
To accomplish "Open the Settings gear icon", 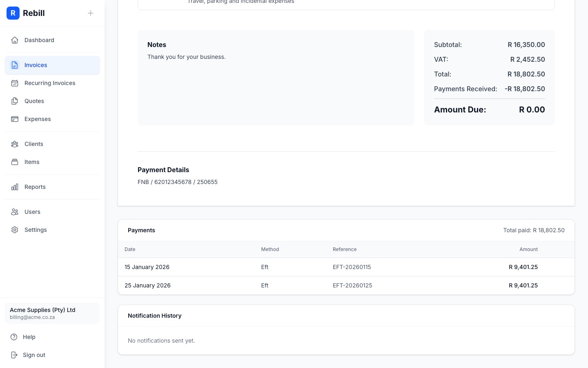I will [x=15, y=230].
